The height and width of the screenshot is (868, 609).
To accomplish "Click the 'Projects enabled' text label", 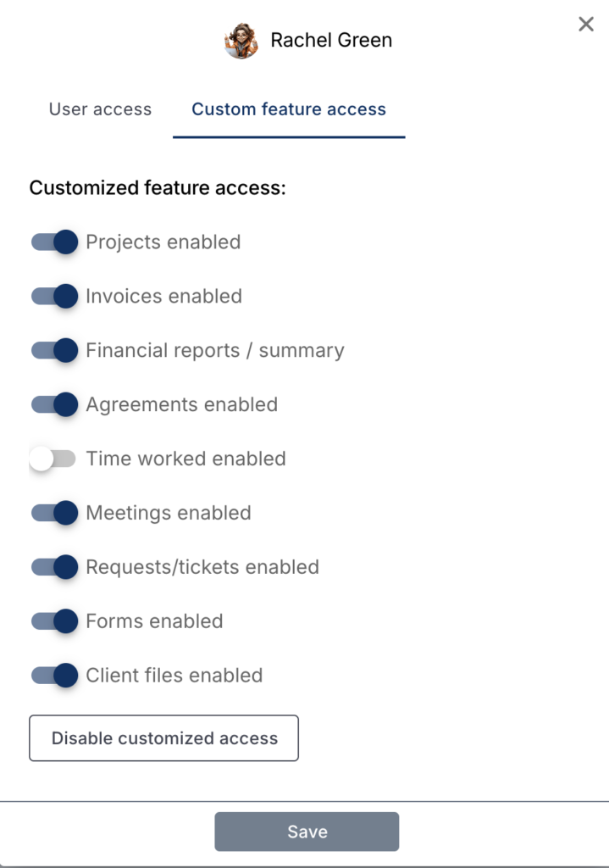I will [x=162, y=242].
